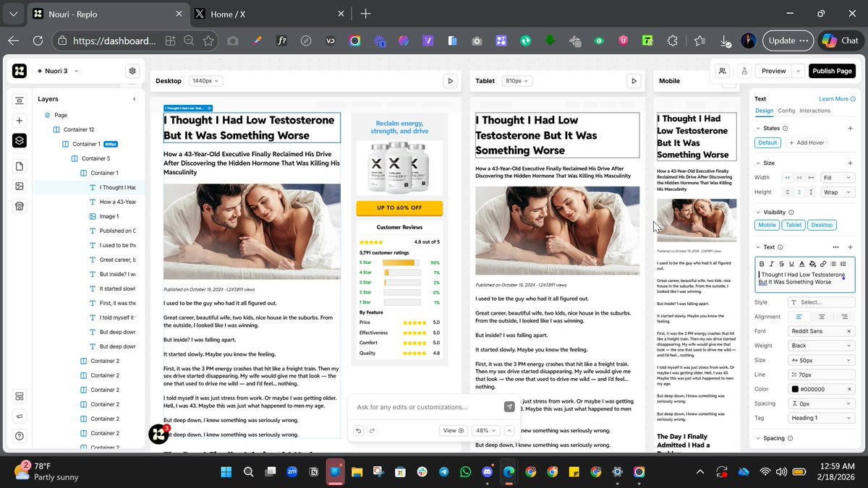Screen dimensions: 868x488
Task: Click the bulleted list icon
Action: pos(833,264)
